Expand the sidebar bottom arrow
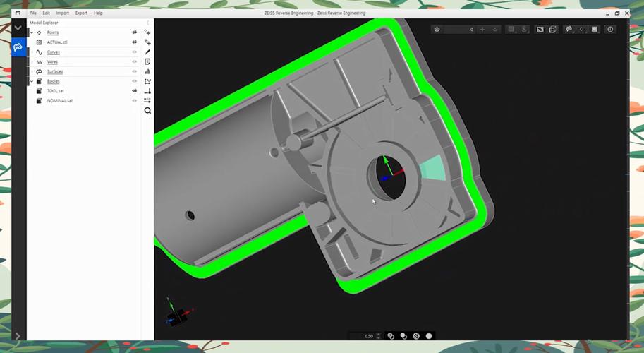The height and width of the screenshot is (353, 644). click(18, 336)
